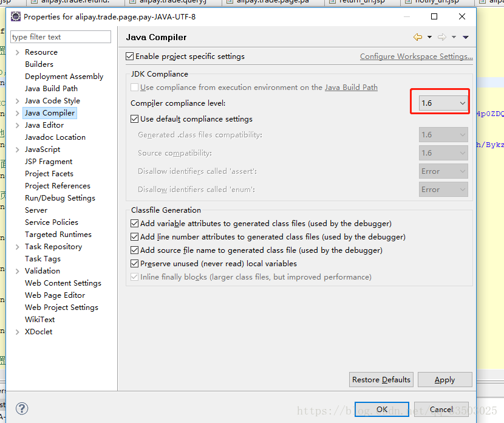The image size is (504, 423).
Task: Open the Java Build Path link
Action: tap(351, 87)
